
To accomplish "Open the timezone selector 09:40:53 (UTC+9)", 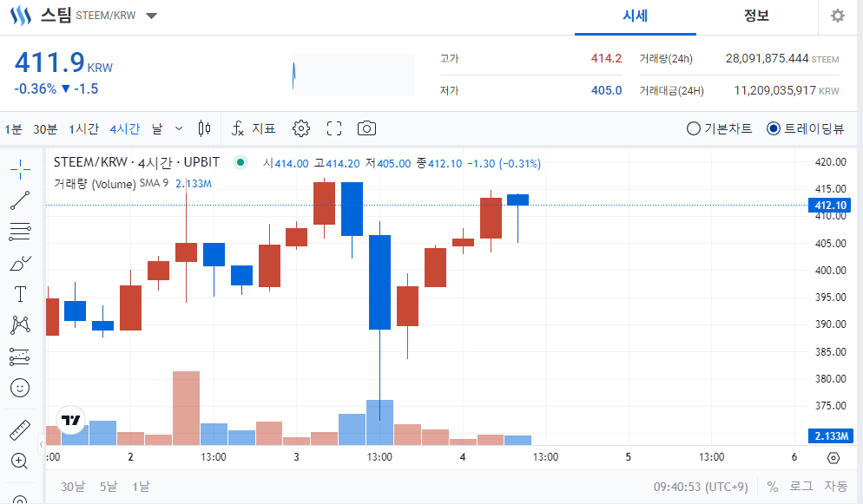I will point(701,487).
